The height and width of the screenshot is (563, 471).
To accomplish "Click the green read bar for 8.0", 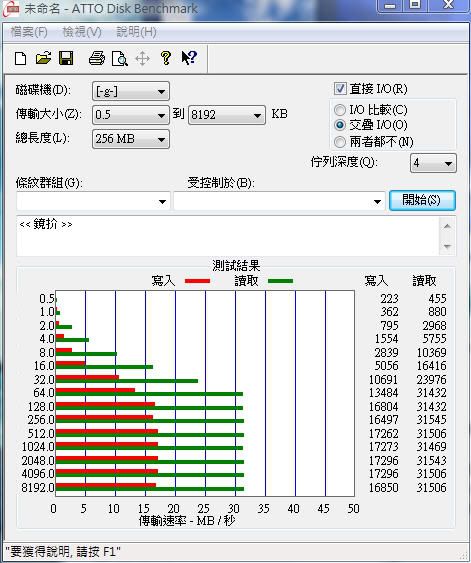I will pos(87,354).
